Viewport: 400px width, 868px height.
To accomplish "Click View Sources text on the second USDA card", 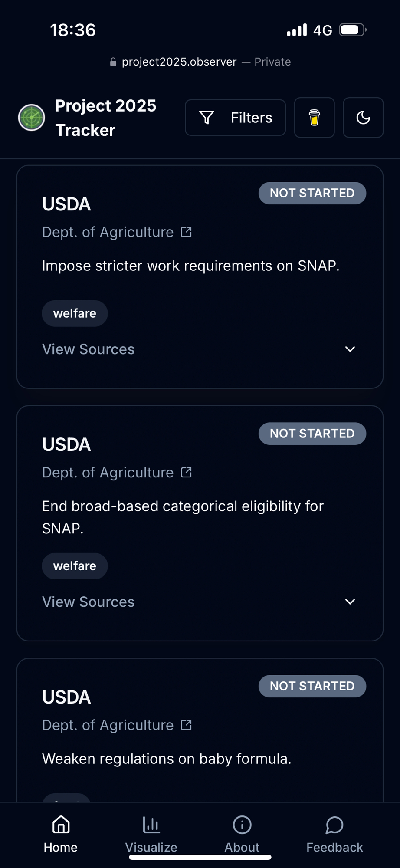I will (x=88, y=602).
